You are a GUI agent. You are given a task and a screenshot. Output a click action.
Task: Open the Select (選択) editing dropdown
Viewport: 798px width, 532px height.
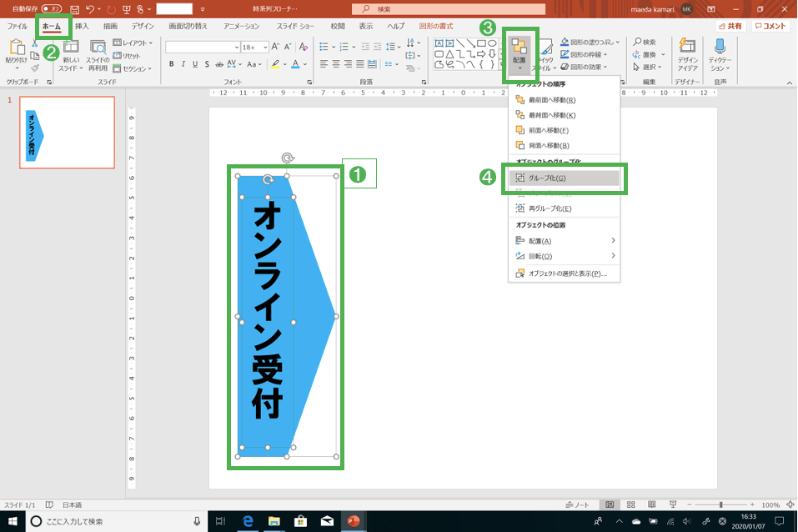pos(647,67)
